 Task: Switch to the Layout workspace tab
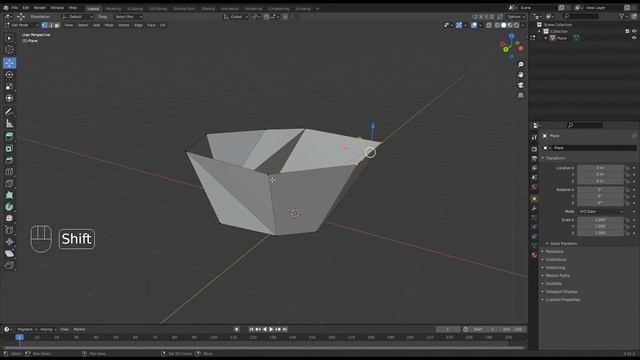tap(93, 9)
